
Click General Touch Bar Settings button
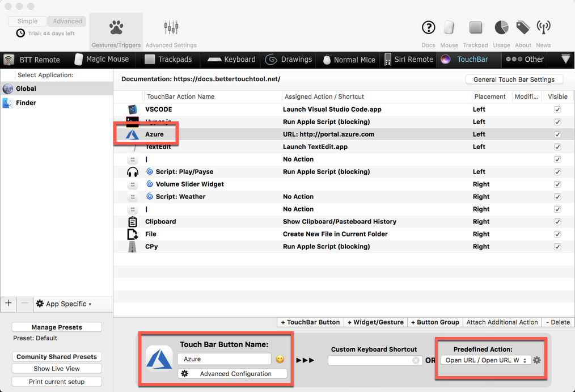(514, 79)
